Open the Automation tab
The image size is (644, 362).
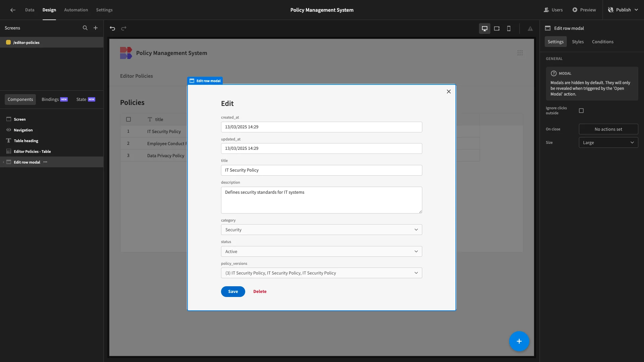76,10
